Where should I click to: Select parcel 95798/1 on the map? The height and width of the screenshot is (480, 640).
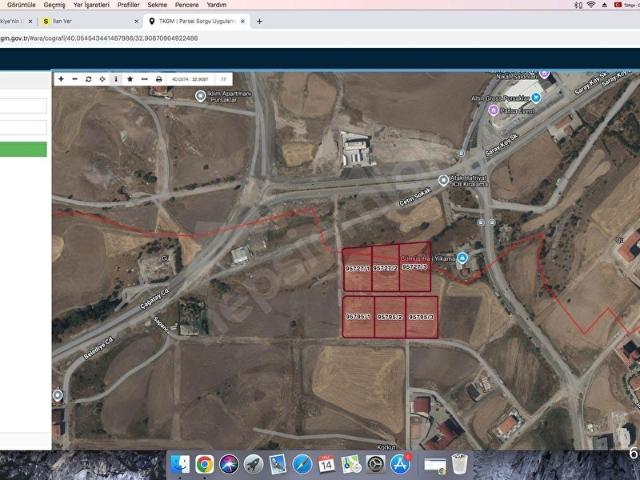pos(358,317)
